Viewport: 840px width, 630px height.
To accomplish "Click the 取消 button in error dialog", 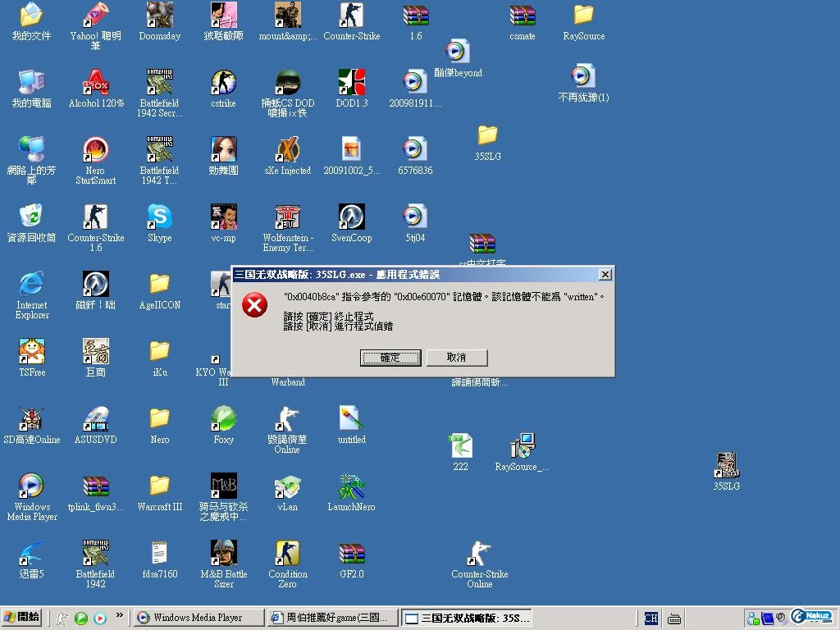I will tap(456, 358).
